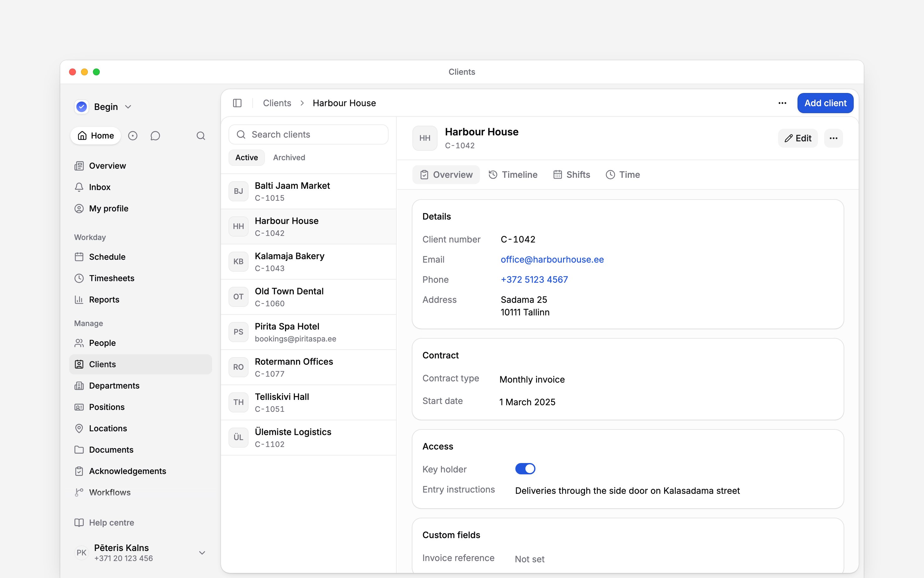This screenshot has height=578, width=924.
Task: Open Schedule in the sidebar
Action: (x=141, y=257)
